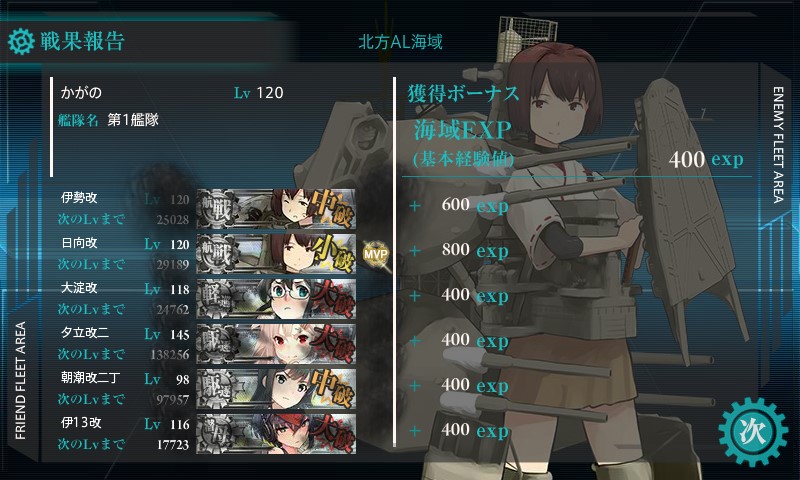
Task: Click the 海域EXP bonus heading
Action: (x=462, y=130)
